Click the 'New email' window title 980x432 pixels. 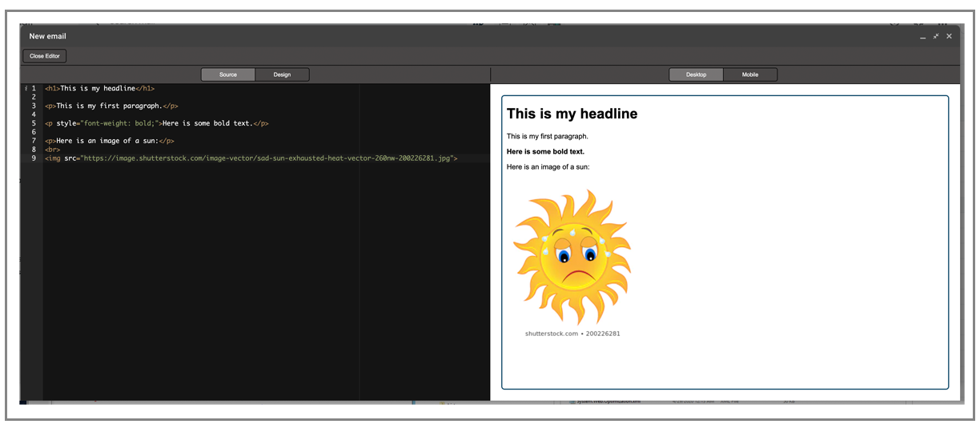[x=48, y=36]
